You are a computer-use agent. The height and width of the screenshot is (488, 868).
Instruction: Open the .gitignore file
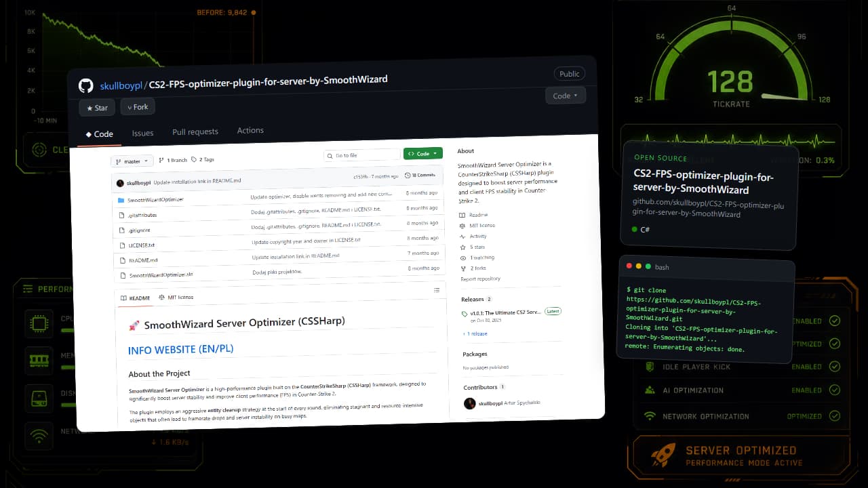pos(139,230)
